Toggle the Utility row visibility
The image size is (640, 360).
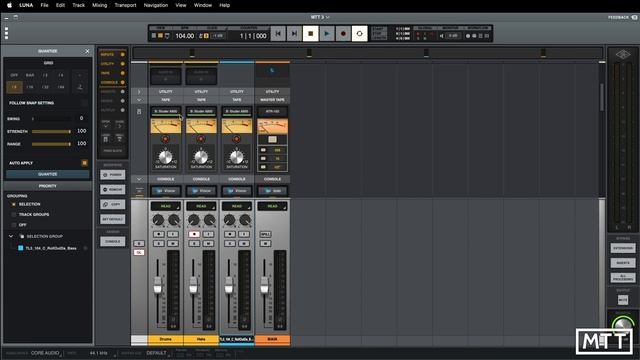[x=122, y=64]
